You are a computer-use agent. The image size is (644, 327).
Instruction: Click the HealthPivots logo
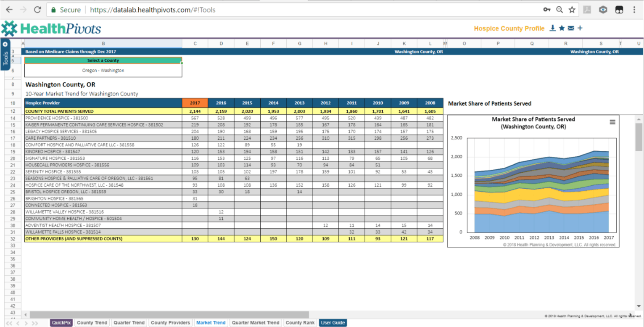click(x=51, y=29)
